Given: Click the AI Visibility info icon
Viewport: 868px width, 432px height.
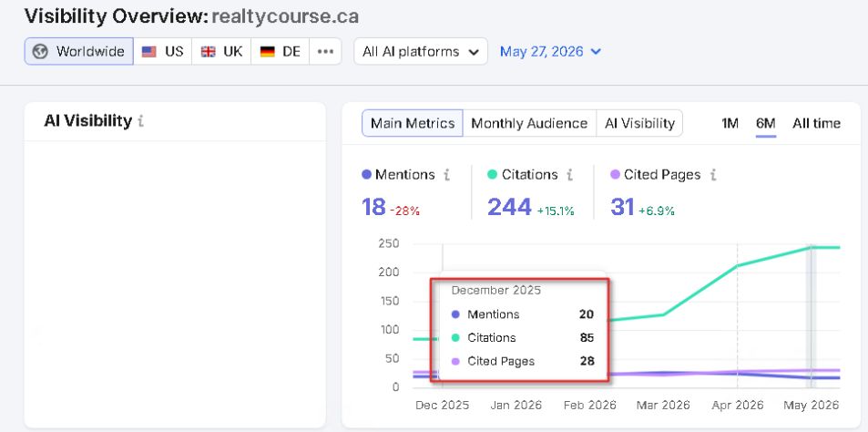Looking at the screenshot, I should [x=141, y=120].
